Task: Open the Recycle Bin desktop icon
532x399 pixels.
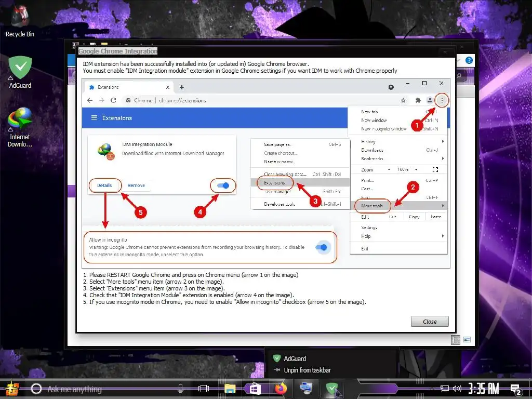Action: pyautogui.click(x=20, y=22)
